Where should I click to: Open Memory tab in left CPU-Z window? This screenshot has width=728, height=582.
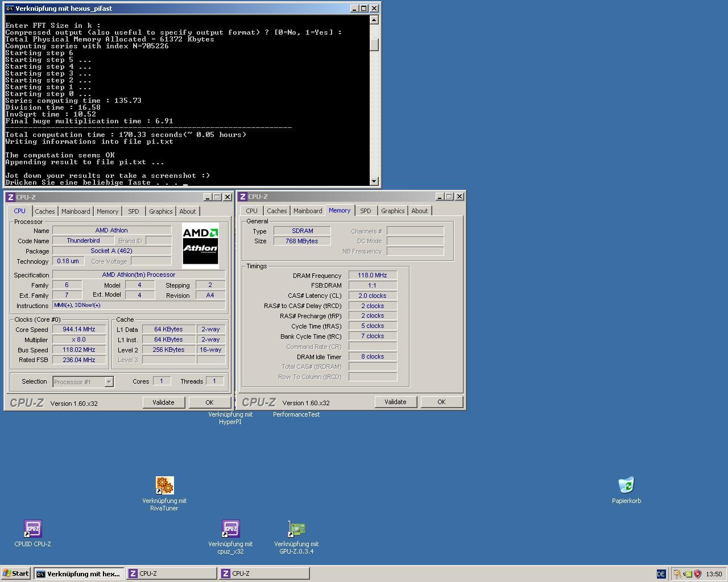click(107, 211)
